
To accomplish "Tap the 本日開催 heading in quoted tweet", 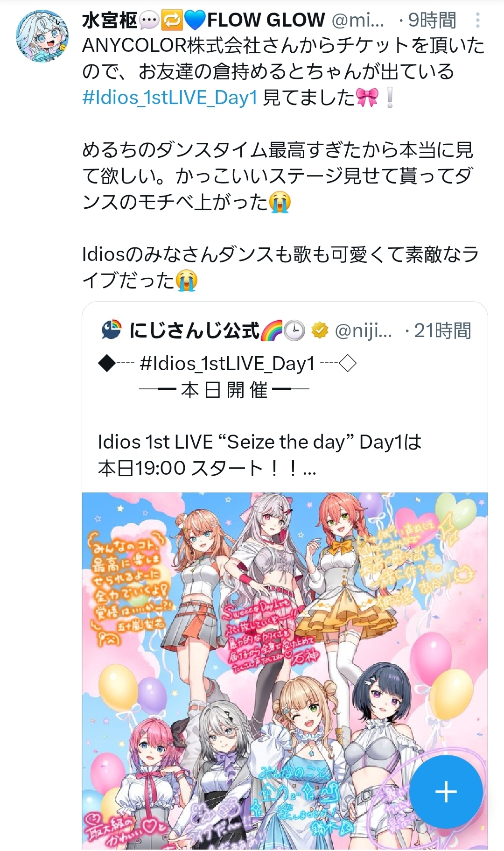I will tap(224, 389).
